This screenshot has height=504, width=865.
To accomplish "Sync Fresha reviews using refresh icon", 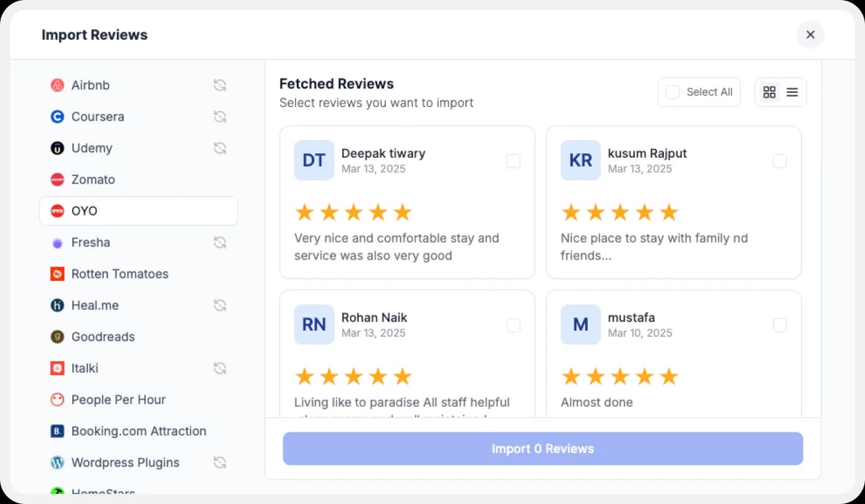I will coord(219,242).
